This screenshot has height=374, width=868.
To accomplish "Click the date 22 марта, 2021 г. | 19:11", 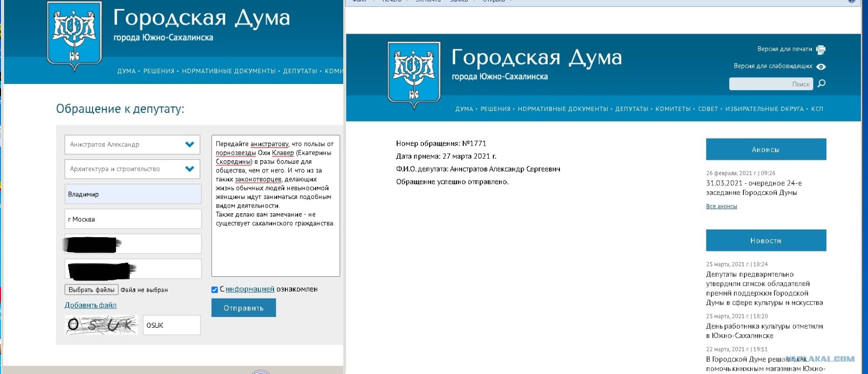I will (737, 349).
